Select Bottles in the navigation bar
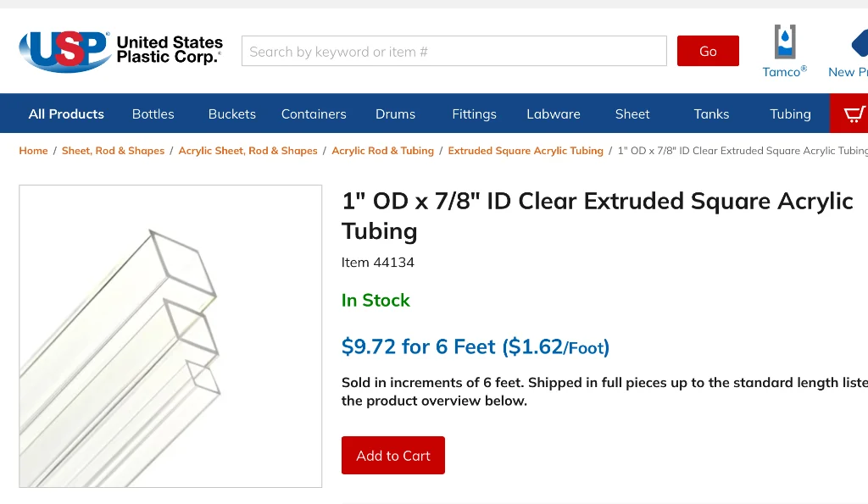 (153, 114)
